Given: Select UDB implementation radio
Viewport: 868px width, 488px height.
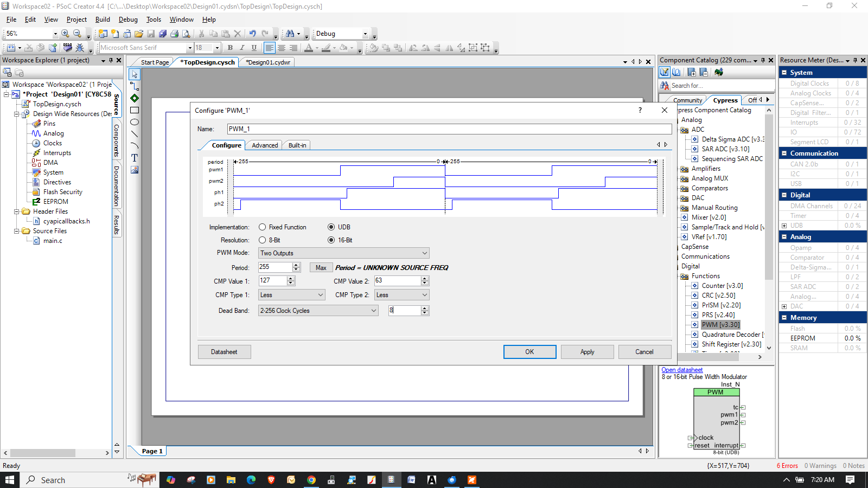Looking at the screenshot, I should click(x=331, y=227).
